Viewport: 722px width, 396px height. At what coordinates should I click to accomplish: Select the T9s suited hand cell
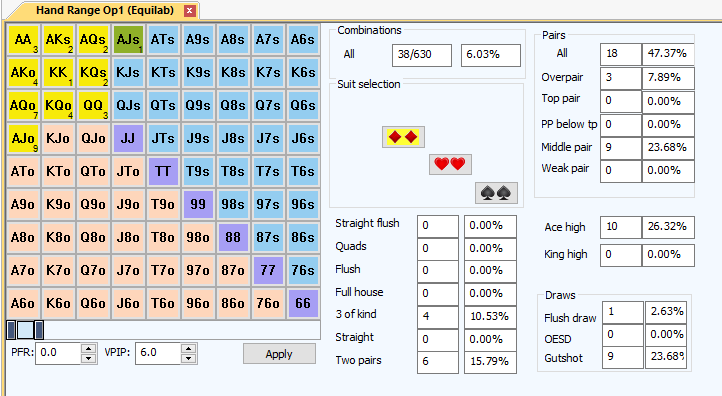[198, 171]
